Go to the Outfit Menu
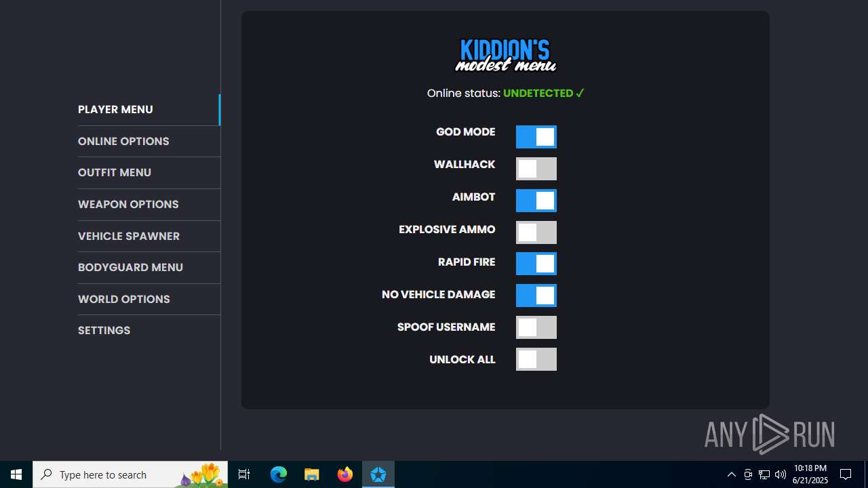868x488 pixels. 149,173
